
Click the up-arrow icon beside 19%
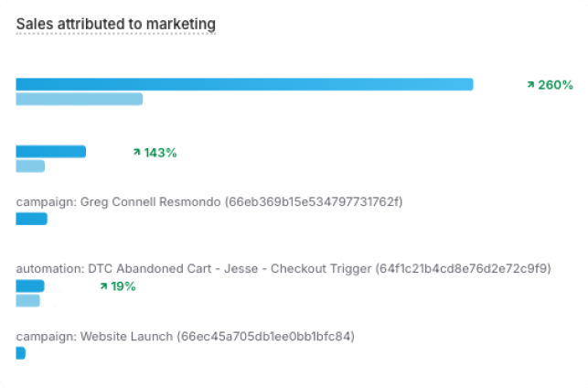(103, 286)
